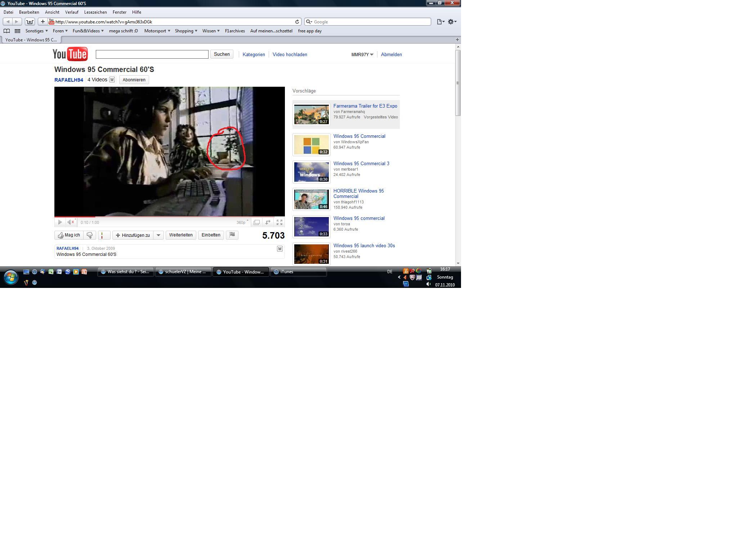747x560 pixels.
Task: Open the Top Sites grid icon
Action: point(17,31)
